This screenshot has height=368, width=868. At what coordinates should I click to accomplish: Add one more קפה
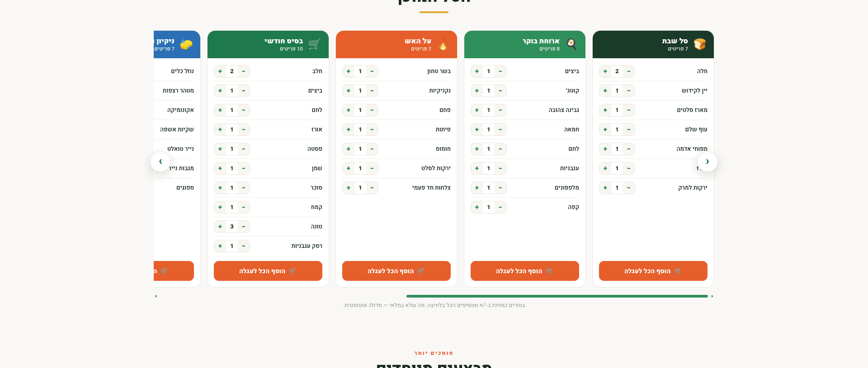click(x=477, y=207)
